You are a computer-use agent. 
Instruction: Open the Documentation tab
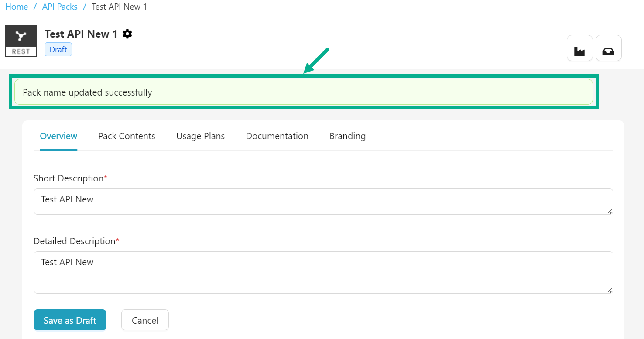(277, 136)
